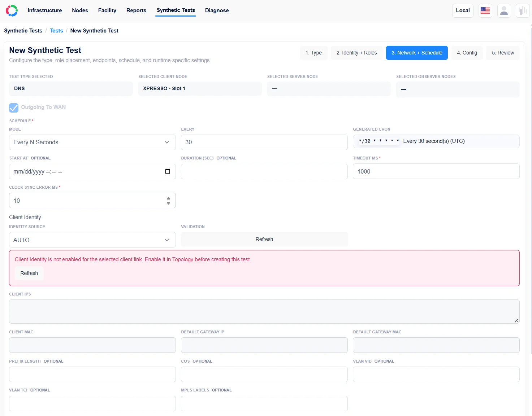Click the Timeout MS input field
Screen dimensions: 532x416
(436, 171)
